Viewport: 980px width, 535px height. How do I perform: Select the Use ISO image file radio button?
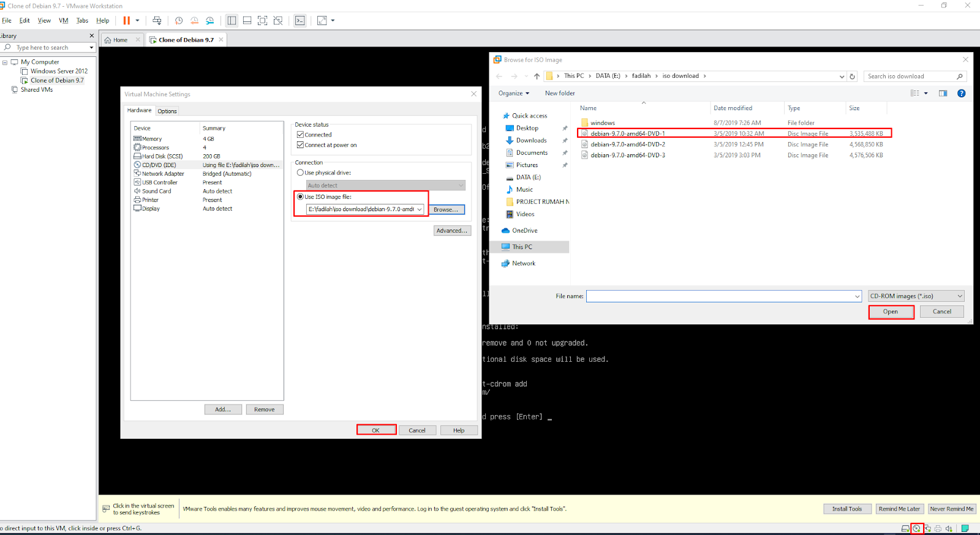pyautogui.click(x=300, y=196)
